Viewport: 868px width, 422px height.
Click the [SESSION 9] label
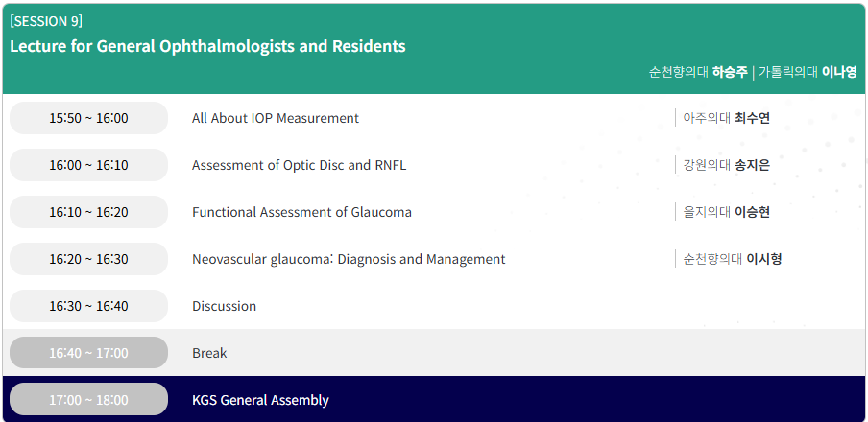click(x=46, y=21)
